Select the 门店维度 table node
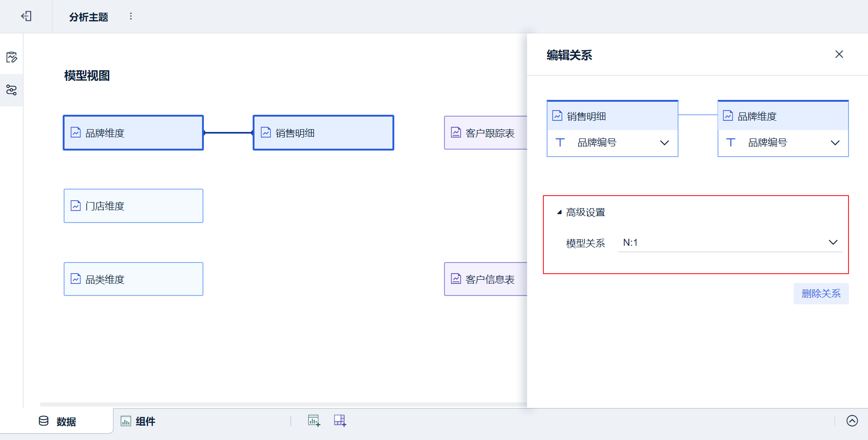This screenshot has height=440, width=868. [133, 206]
